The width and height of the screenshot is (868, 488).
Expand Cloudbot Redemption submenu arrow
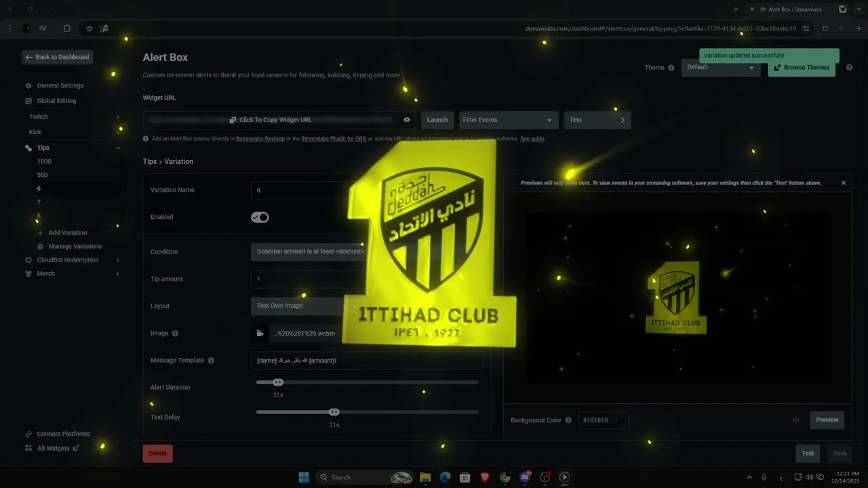(117, 260)
